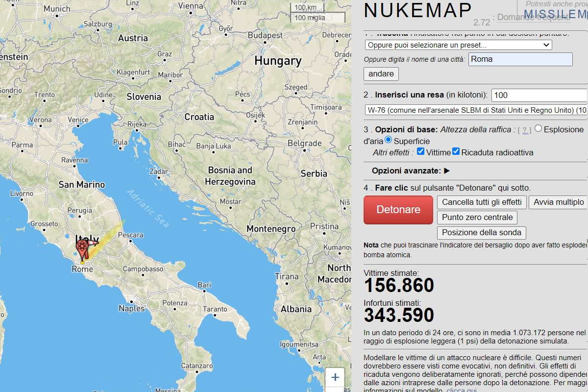Click the kiloton yield input field
Screen dimensions: 588x392
click(539, 95)
